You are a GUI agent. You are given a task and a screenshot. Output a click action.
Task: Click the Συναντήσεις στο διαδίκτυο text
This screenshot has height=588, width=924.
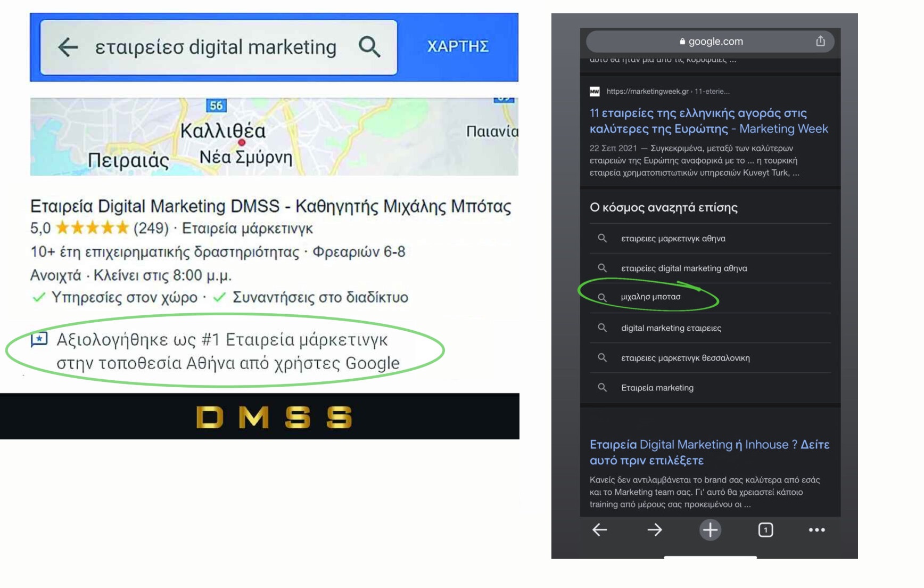point(320,297)
